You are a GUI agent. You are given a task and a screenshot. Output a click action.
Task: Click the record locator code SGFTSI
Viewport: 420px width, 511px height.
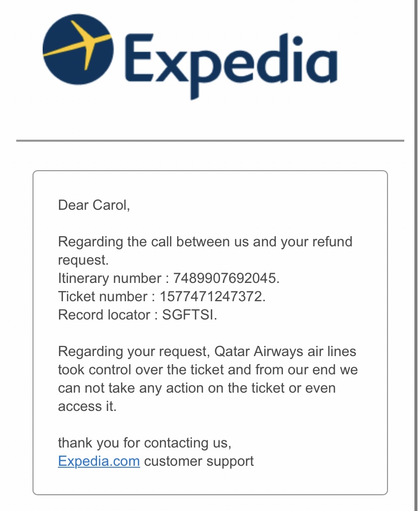(x=189, y=315)
